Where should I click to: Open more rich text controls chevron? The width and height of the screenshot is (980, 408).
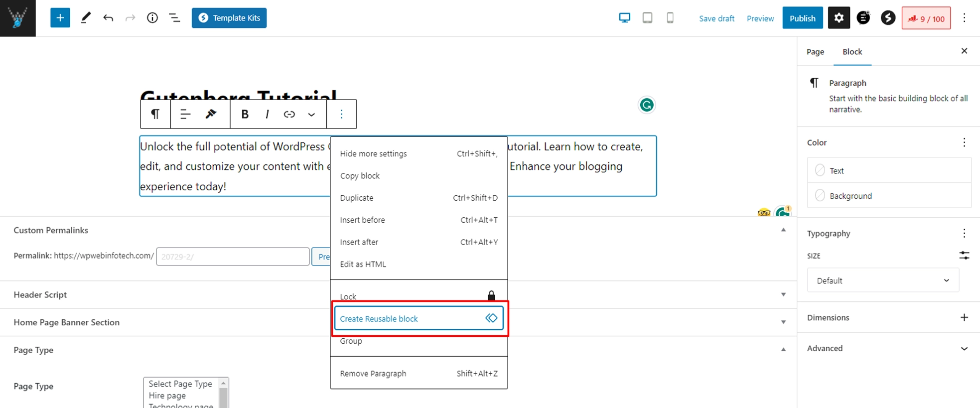point(311,114)
